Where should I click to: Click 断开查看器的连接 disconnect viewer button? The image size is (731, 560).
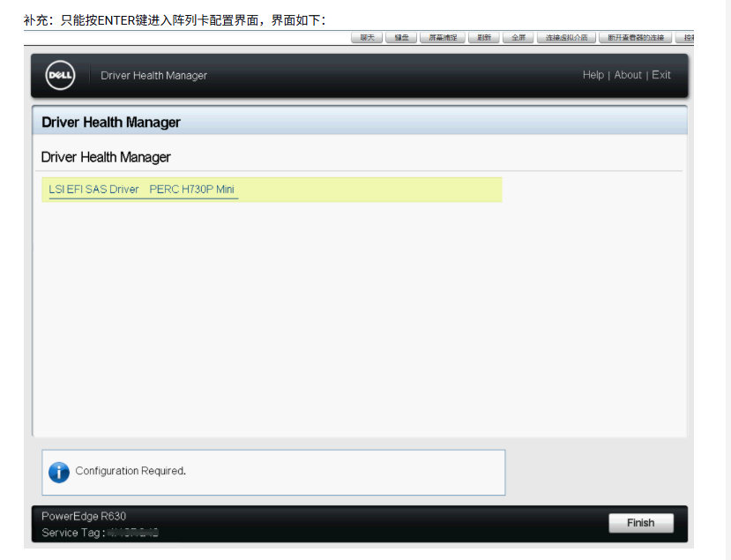[635, 38]
